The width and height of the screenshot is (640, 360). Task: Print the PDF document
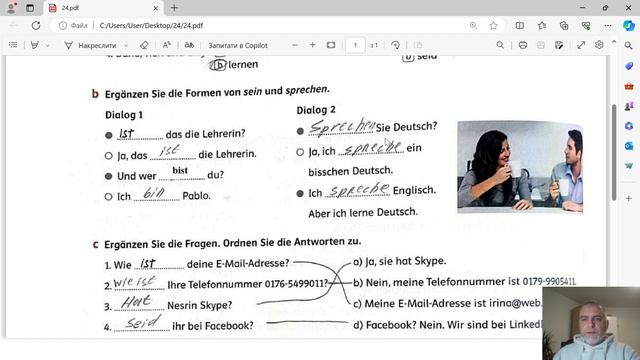click(523, 45)
